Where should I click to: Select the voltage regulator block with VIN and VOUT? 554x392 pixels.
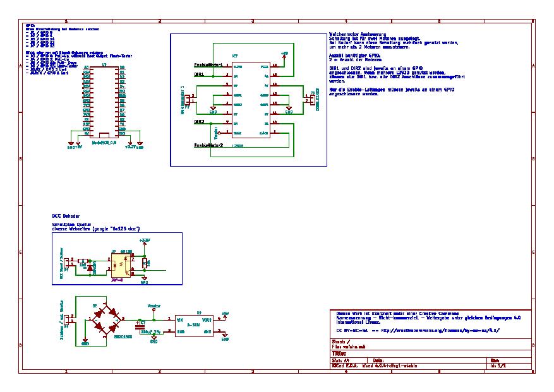(194, 326)
